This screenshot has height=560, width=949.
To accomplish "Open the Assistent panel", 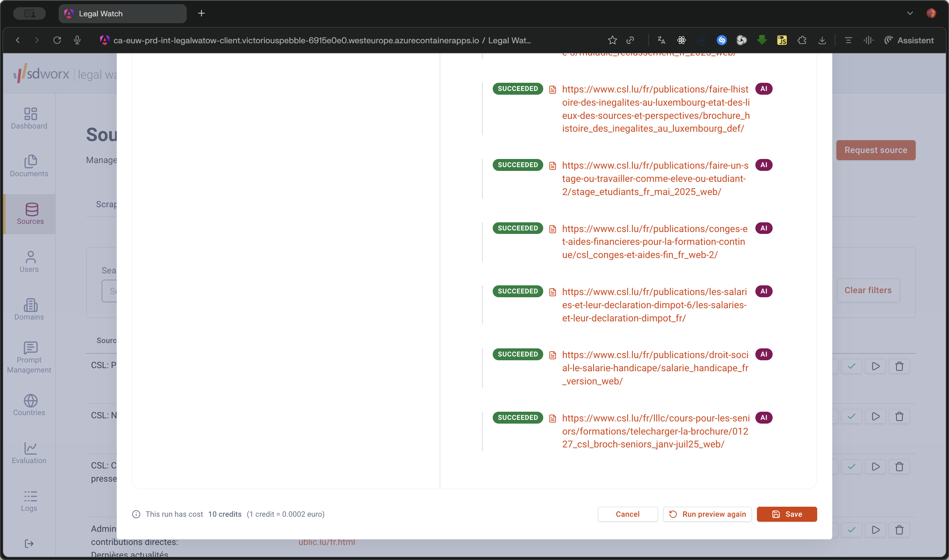I will [909, 40].
